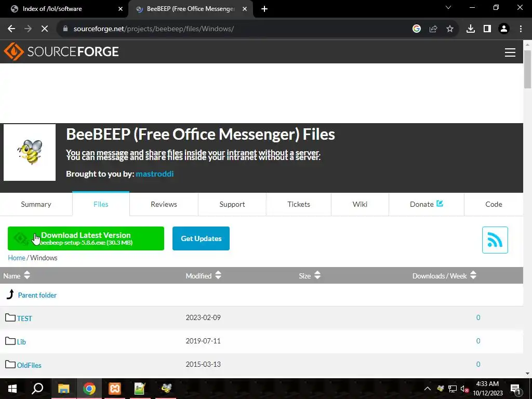Click the XAMPP taskbar icon
The width and height of the screenshot is (532, 399).
[x=115, y=389]
